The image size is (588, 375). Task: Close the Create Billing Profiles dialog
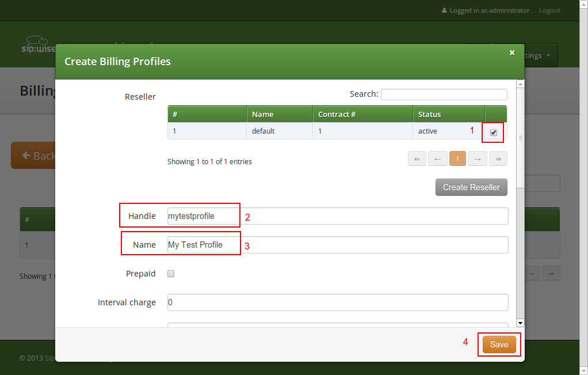tap(511, 52)
